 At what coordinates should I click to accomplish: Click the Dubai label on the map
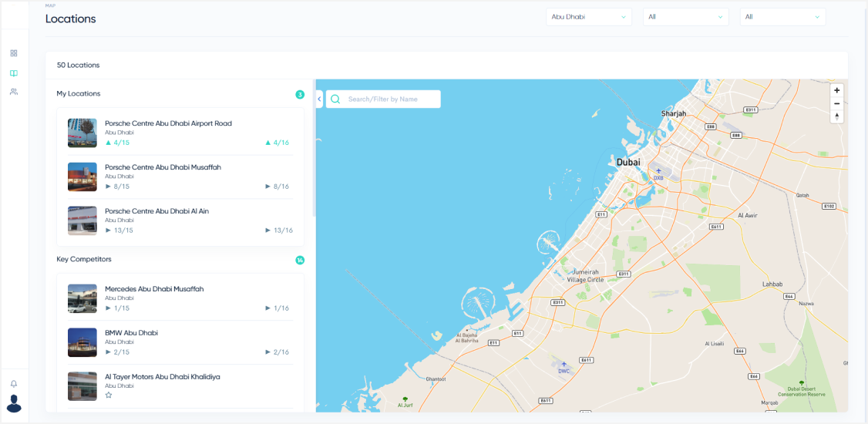click(x=628, y=163)
